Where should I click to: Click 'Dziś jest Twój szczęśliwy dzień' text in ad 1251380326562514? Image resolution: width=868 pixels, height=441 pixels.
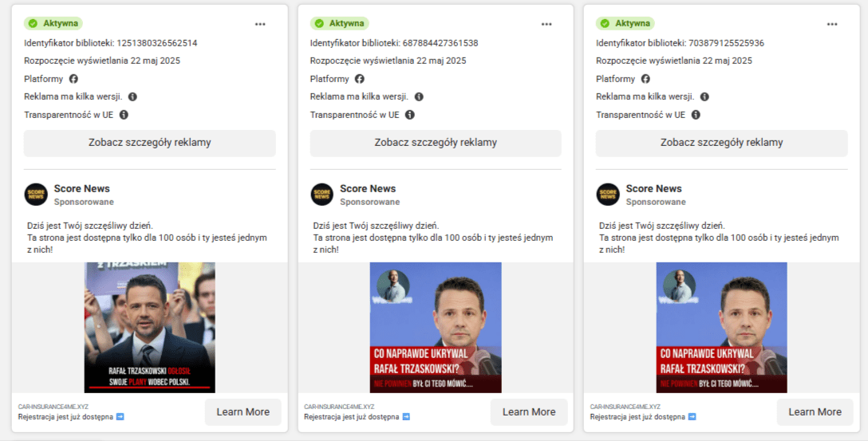[x=90, y=226]
